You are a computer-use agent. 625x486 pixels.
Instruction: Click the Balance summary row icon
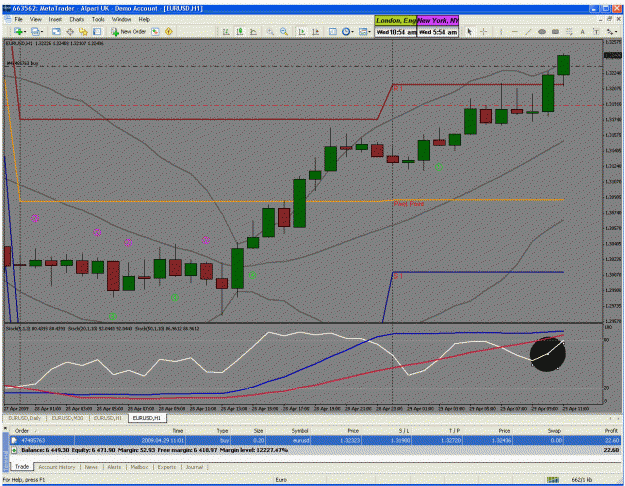(14, 450)
